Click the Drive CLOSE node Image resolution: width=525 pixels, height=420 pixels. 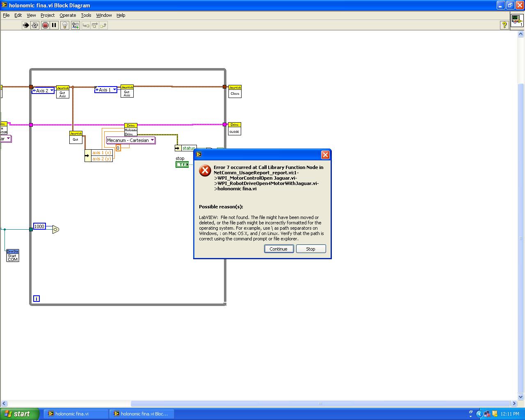(234, 128)
